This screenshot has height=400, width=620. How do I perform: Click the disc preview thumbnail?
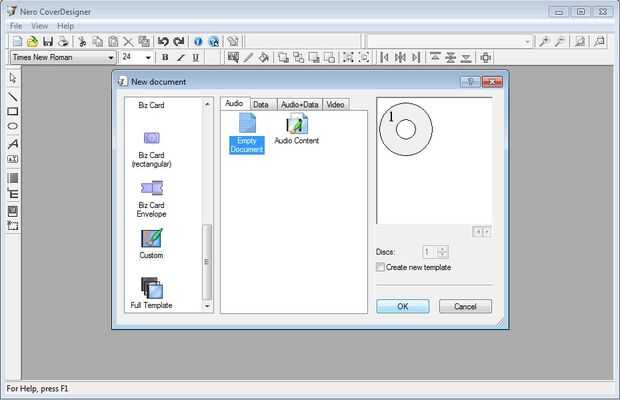[406, 129]
